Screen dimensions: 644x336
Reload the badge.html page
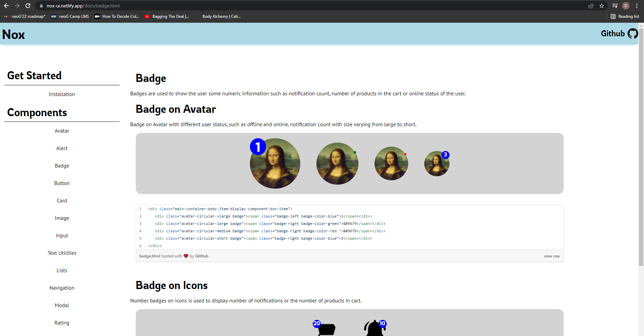(x=28, y=6)
